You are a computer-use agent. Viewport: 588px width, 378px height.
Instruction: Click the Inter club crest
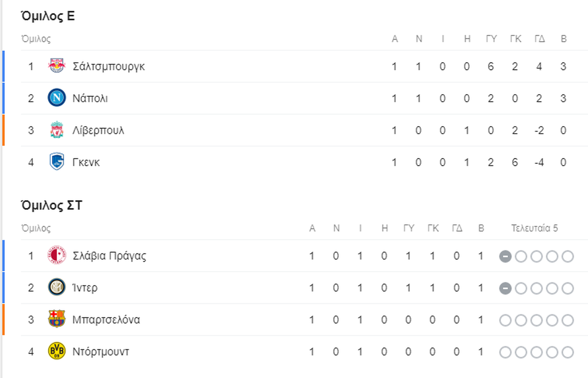[57, 287]
